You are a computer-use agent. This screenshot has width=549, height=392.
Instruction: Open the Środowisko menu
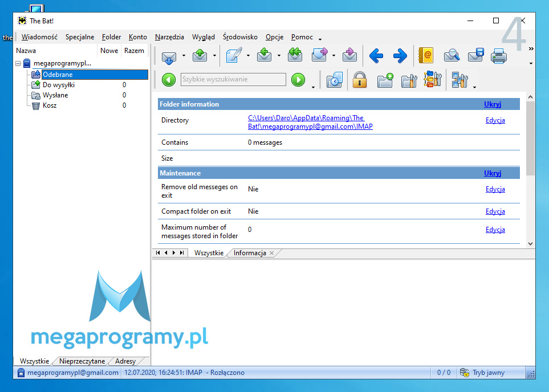click(x=240, y=37)
